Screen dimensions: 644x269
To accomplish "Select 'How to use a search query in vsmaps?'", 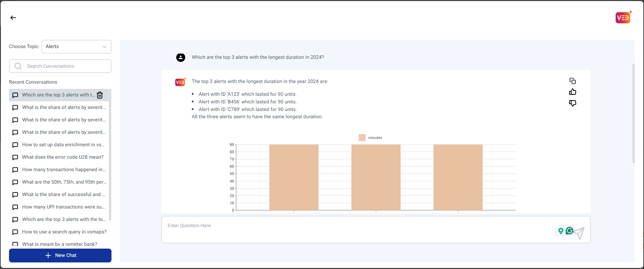I will point(64,232).
